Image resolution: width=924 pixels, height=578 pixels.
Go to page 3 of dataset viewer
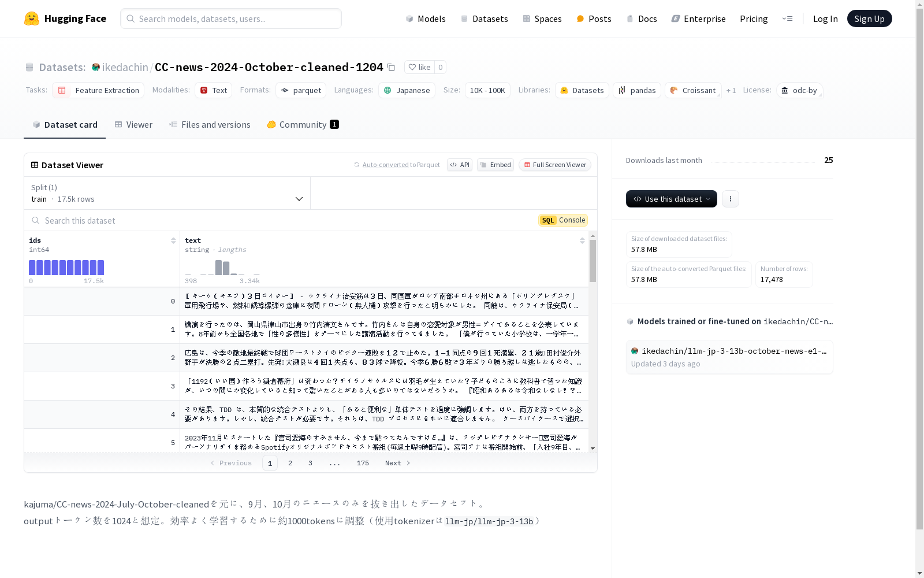coord(310,463)
